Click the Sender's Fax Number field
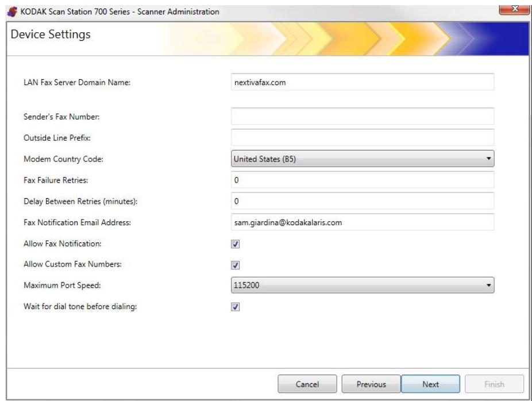Screen dimensions: 532x401 pyautogui.click(x=363, y=117)
